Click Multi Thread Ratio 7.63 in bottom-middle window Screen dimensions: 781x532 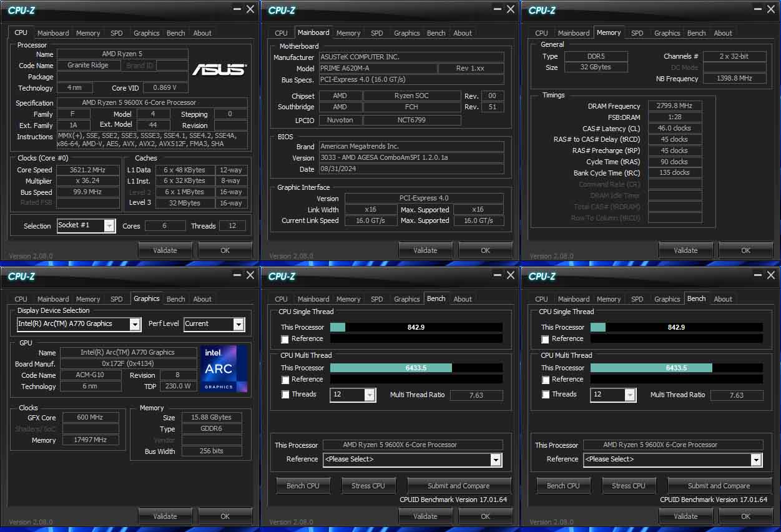coord(476,395)
